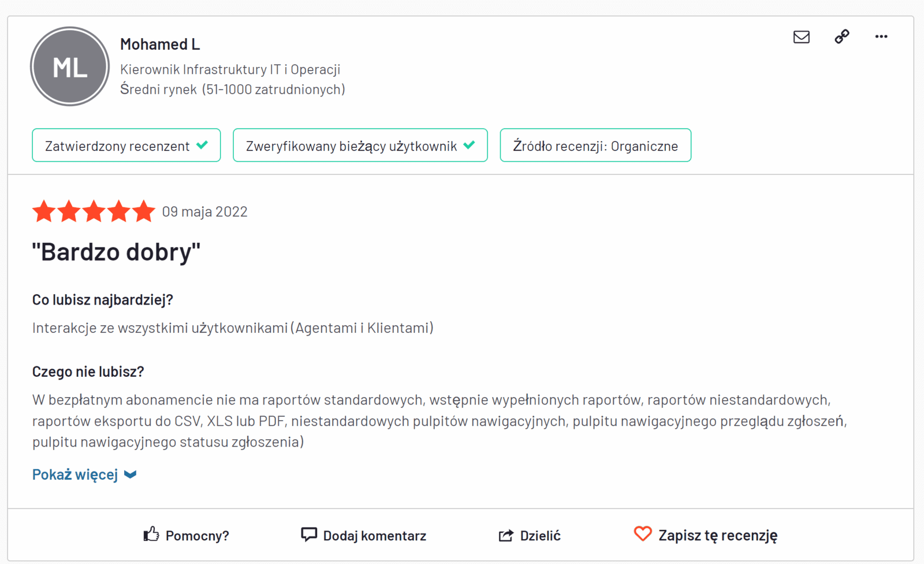Click the Dodaj komentarz text

click(x=374, y=536)
